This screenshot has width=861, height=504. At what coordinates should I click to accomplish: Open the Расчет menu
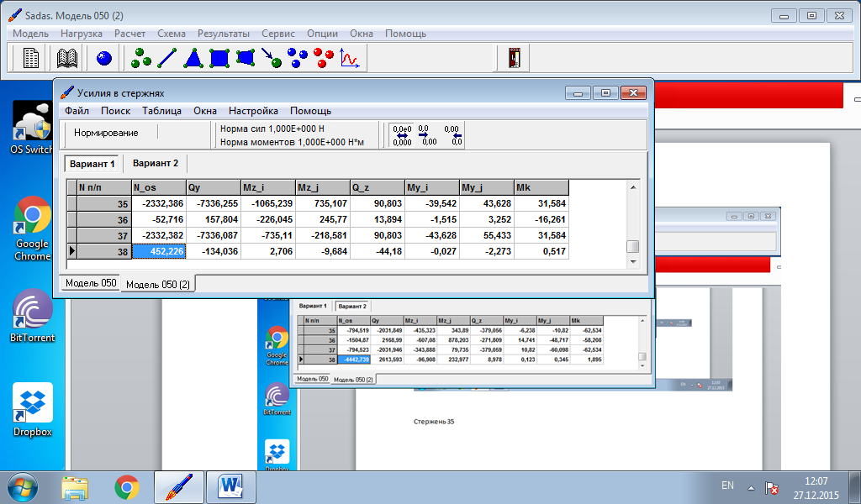130,34
